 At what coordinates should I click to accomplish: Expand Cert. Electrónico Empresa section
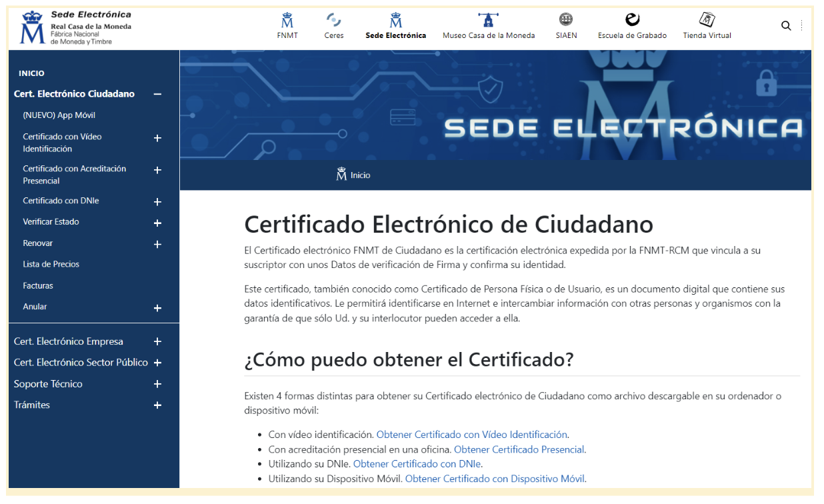pyautogui.click(x=157, y=341)
